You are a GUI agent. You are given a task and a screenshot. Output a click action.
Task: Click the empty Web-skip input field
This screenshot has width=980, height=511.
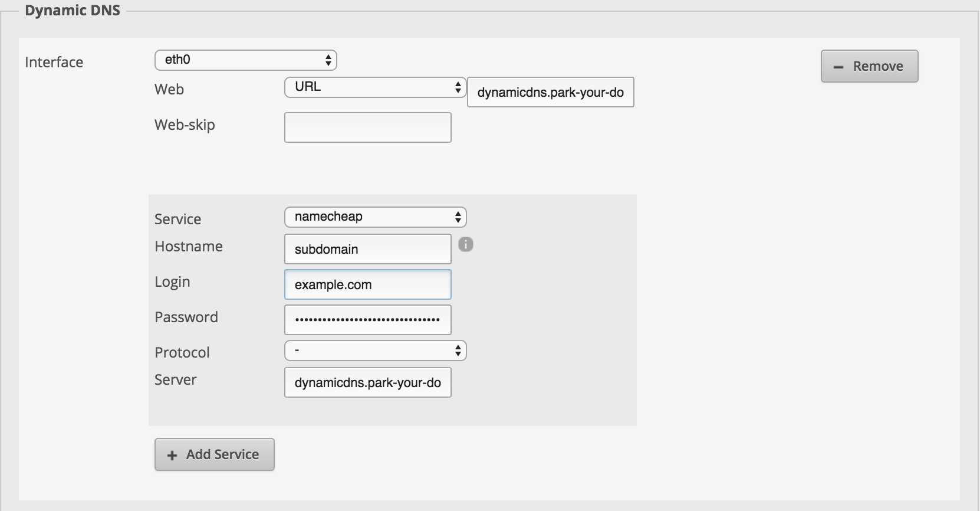367,127
